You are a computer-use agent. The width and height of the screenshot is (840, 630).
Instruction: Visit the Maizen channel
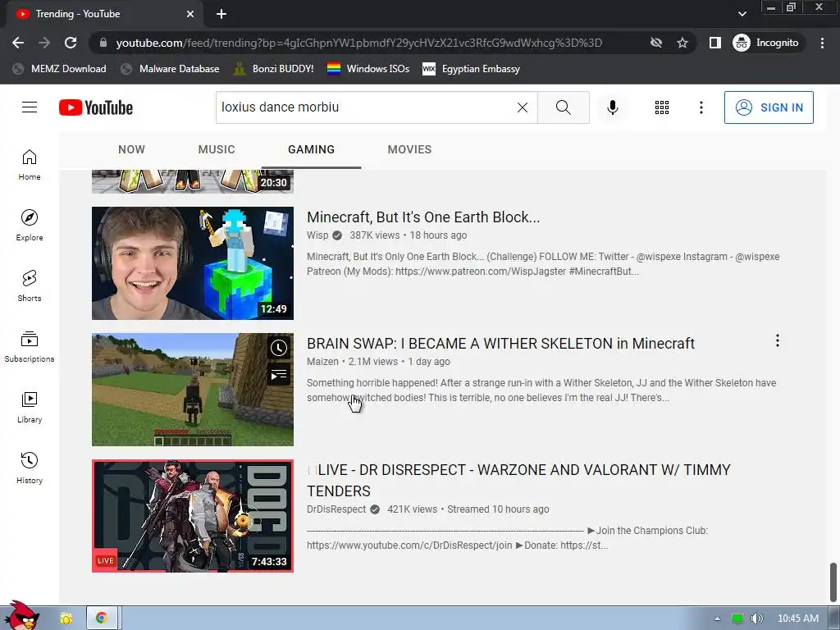(322, 362)
